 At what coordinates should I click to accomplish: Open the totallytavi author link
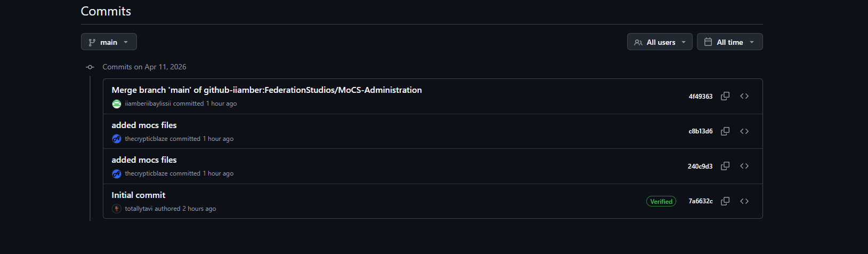139,209
